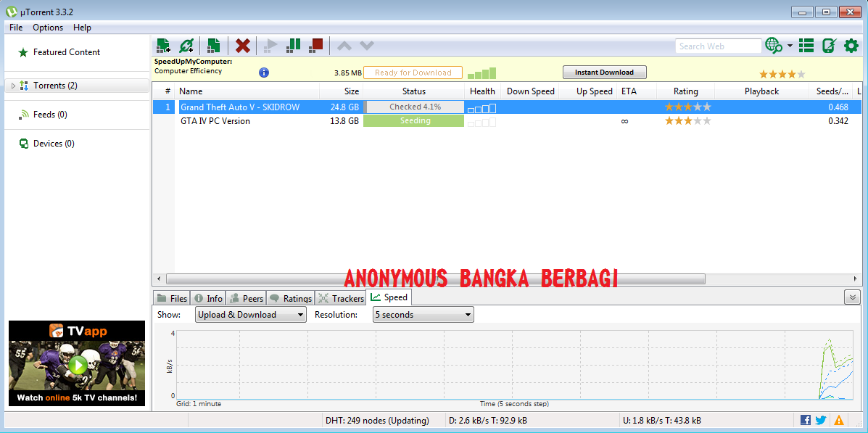Image resolution: width=868 pixels, height=433 pixels.
Task: Open the File menu
Action: 16,27
